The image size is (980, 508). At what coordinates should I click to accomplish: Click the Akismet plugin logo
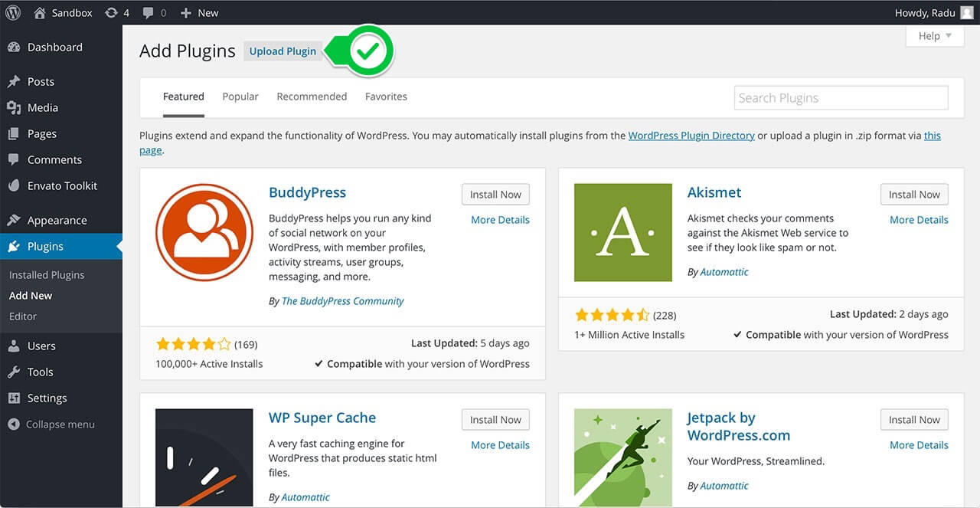tap(623, 232)
